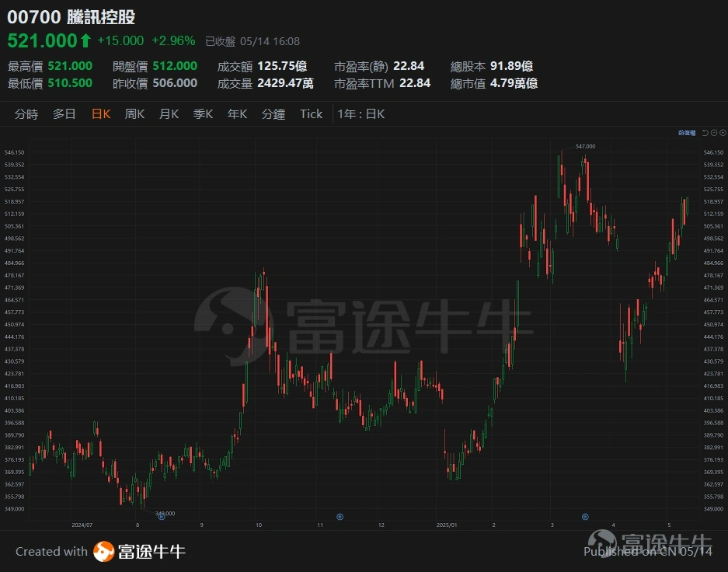Switch to the 分時 chart tab

[26, 114]
